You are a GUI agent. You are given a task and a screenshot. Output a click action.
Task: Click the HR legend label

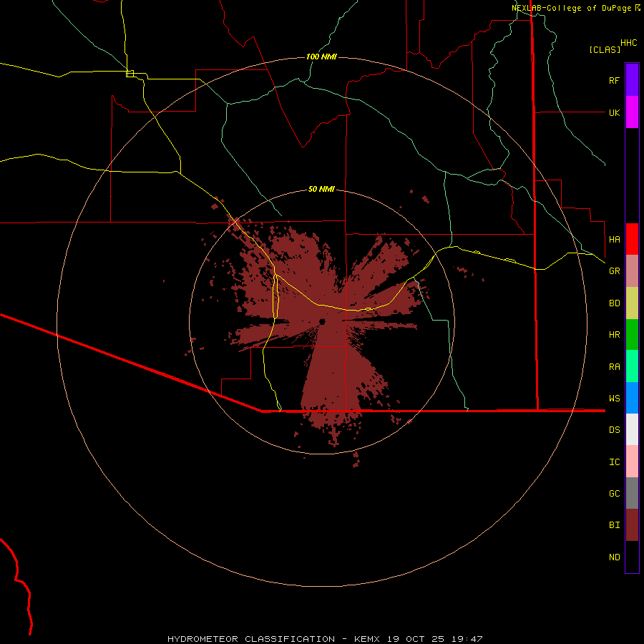coord(614,335)
